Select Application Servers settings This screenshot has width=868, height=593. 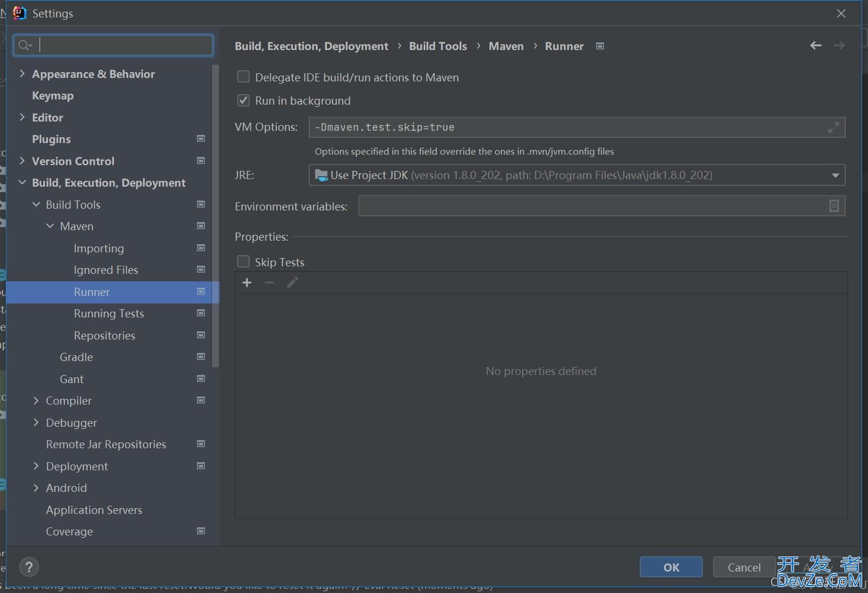(x=94, y=510)
